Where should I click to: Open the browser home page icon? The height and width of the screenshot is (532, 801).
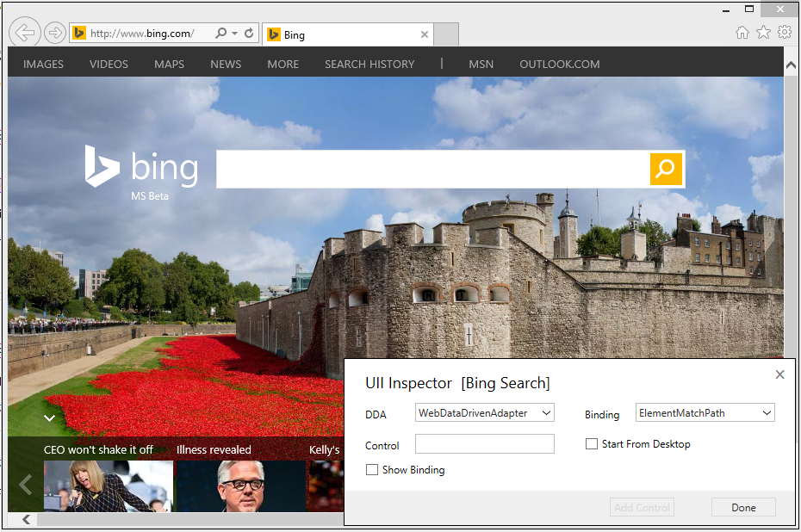point(742,31)
